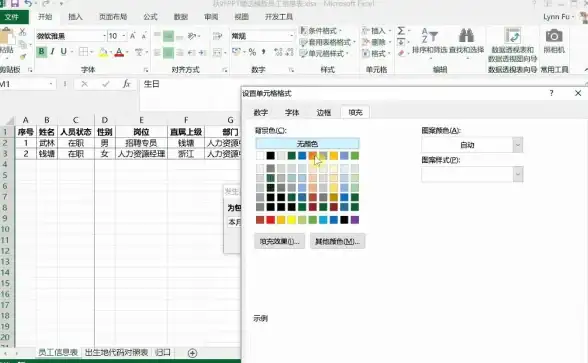Select row 5 header
Viewport: 588px width, 363px height.
5,175
